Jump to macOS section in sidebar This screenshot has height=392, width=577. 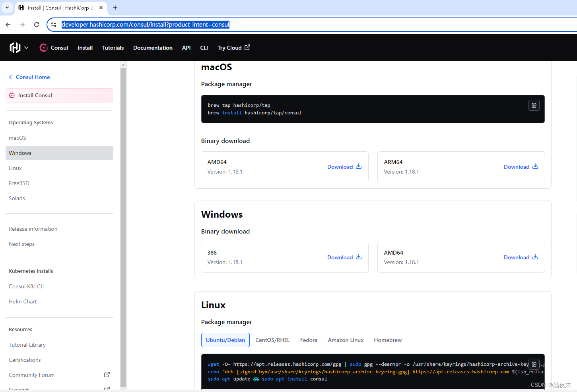17,138
